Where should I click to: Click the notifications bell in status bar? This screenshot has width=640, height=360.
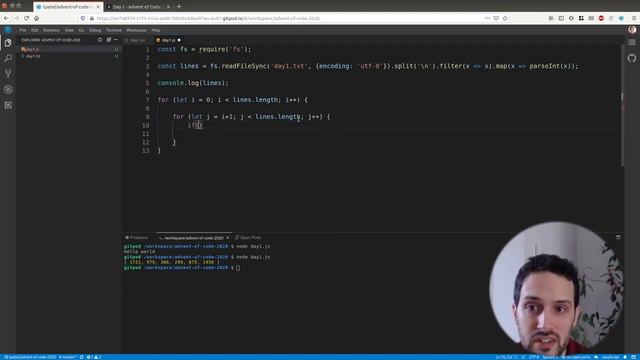click(x=625, y=357)
